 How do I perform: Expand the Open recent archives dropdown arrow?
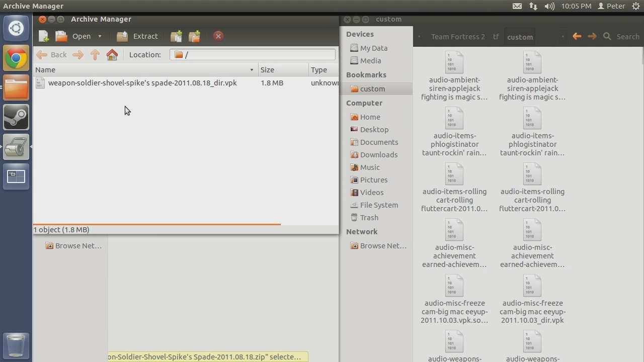[x=100, y=36]
